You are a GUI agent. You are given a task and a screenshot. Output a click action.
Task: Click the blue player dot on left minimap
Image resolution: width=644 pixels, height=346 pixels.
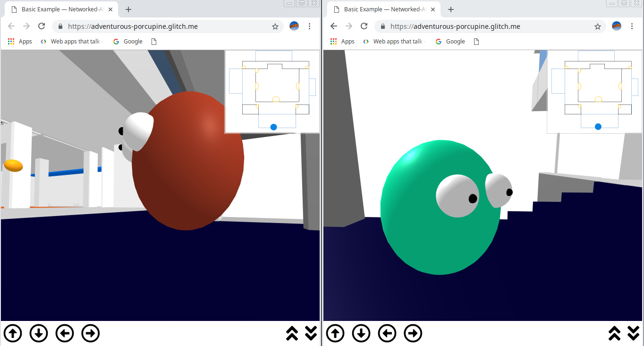pyautogui.click(x=273, y=127)
